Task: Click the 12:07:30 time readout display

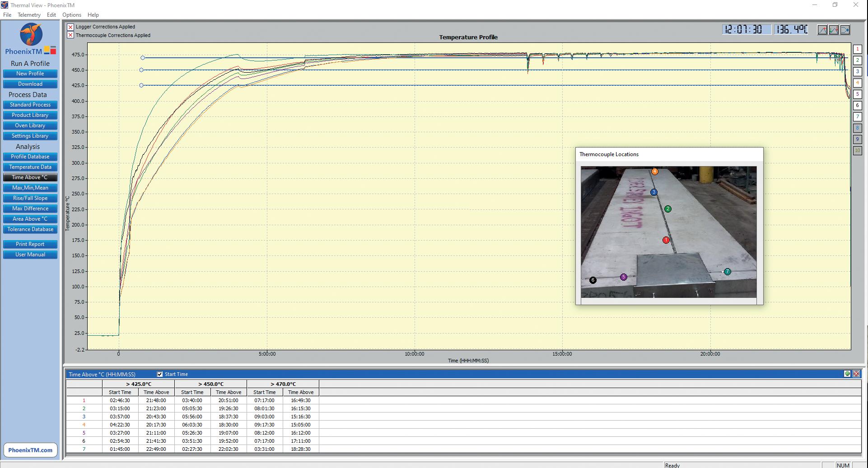Action: 746,30
